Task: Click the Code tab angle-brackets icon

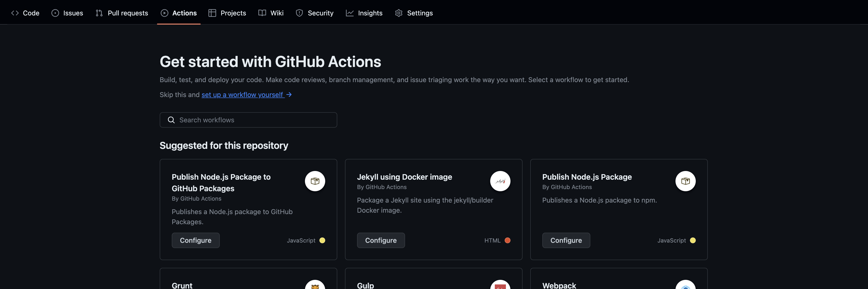Action: pos(15,13)
